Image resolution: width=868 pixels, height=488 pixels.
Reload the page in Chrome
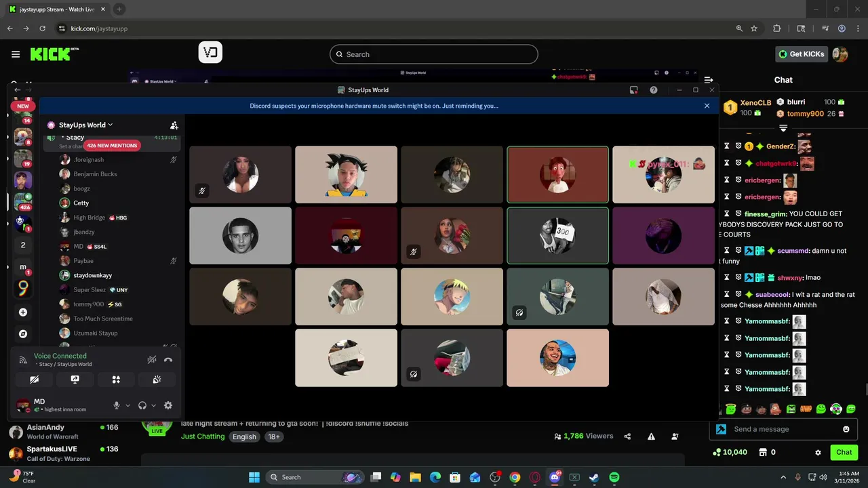click(42, 28)
